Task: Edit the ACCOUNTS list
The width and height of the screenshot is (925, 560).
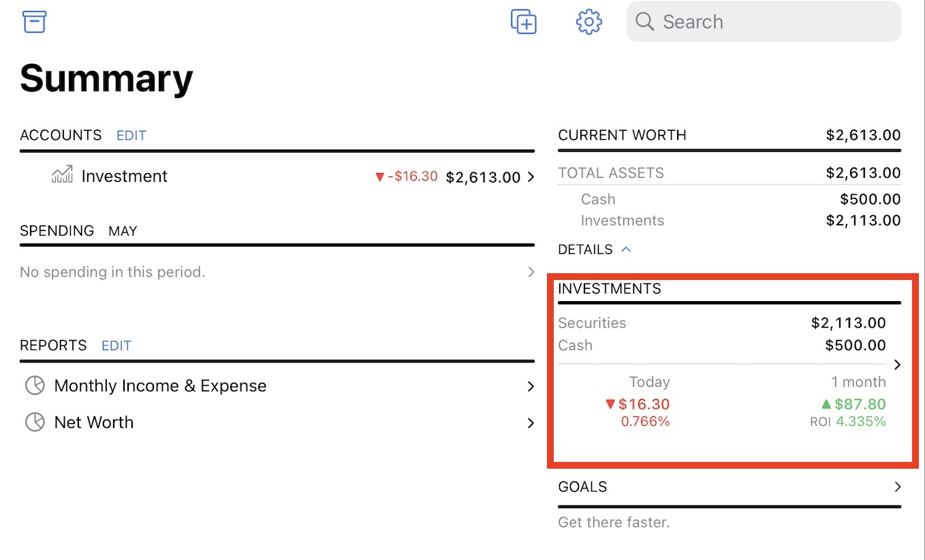Action: tap(131, 135)
